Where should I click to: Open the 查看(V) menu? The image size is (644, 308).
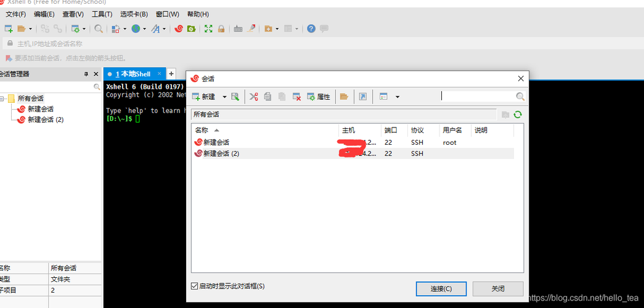click(73, 14)
